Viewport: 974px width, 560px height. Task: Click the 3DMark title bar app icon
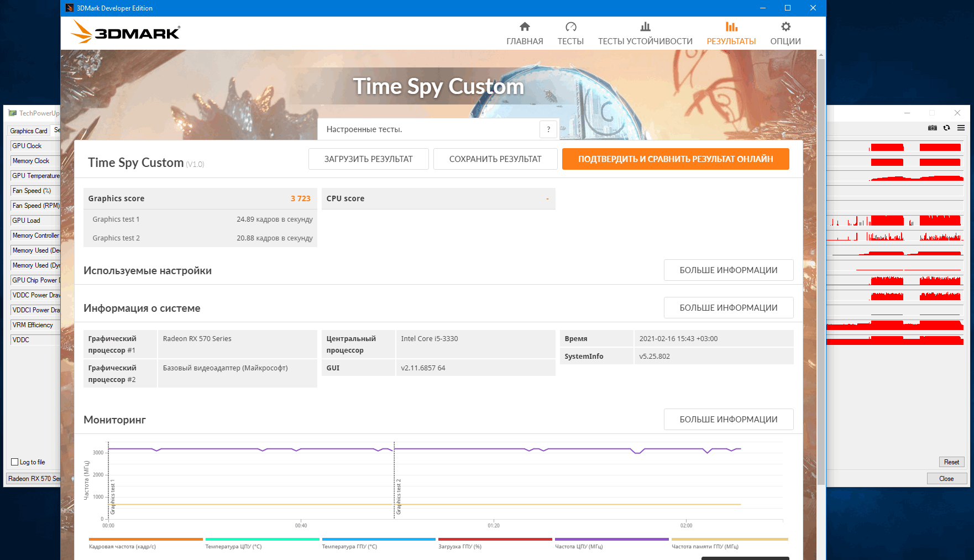70,8
